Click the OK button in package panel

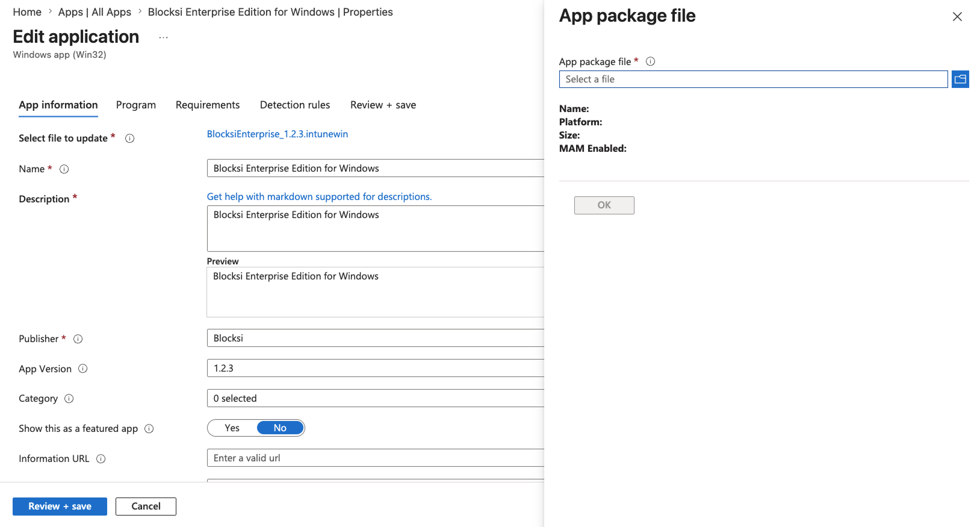(604, 205)
